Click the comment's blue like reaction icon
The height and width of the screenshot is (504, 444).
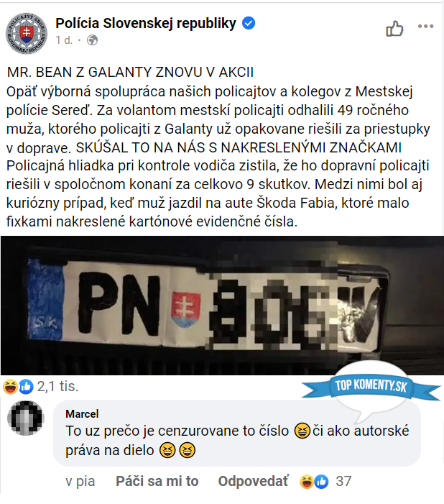321,482
